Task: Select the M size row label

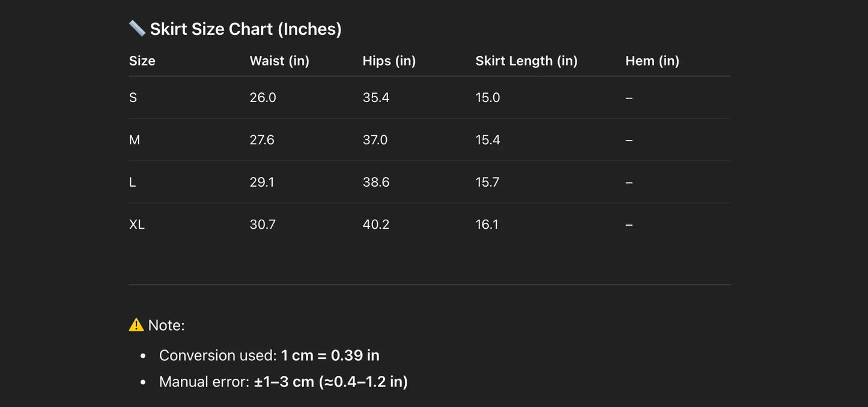Action: (x=135, y=140)
